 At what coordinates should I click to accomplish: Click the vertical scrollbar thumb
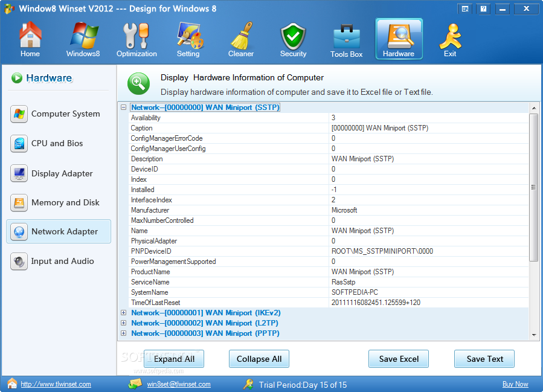tap(534, 187)
